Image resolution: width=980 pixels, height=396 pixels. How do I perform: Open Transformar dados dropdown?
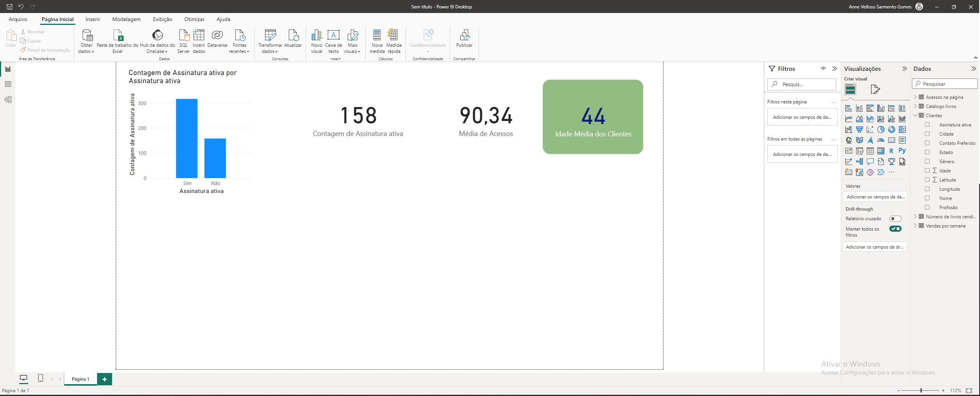(x=270, y=41)
